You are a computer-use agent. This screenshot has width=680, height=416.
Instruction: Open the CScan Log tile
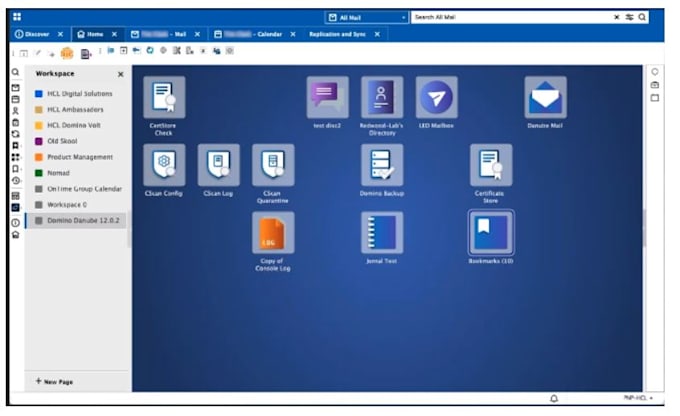219,165
